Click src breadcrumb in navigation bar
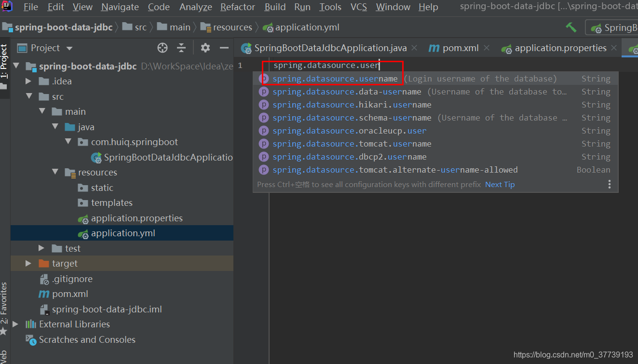638x364 pixels. (135, 27)
